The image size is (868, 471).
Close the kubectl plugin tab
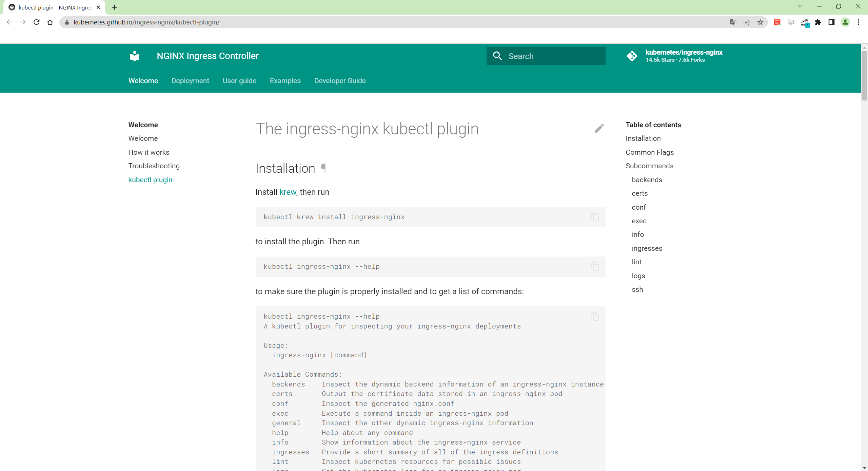pyautogui.click(x=98, y=7)
